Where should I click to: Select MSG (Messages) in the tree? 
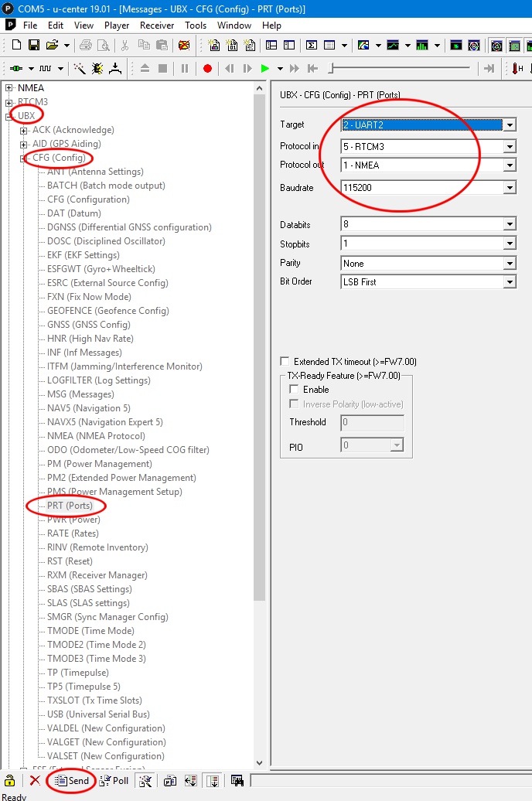[80, 394]
